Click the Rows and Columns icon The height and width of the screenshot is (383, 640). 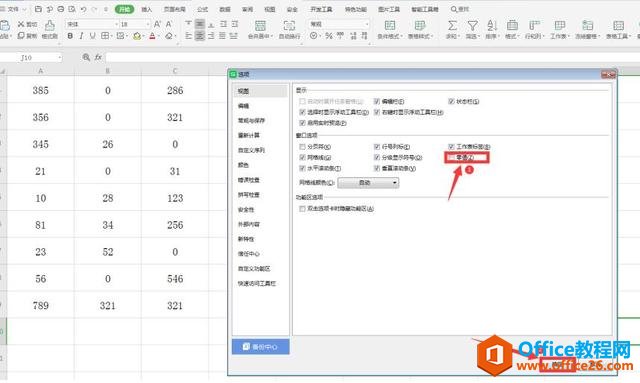coord(535,26)
